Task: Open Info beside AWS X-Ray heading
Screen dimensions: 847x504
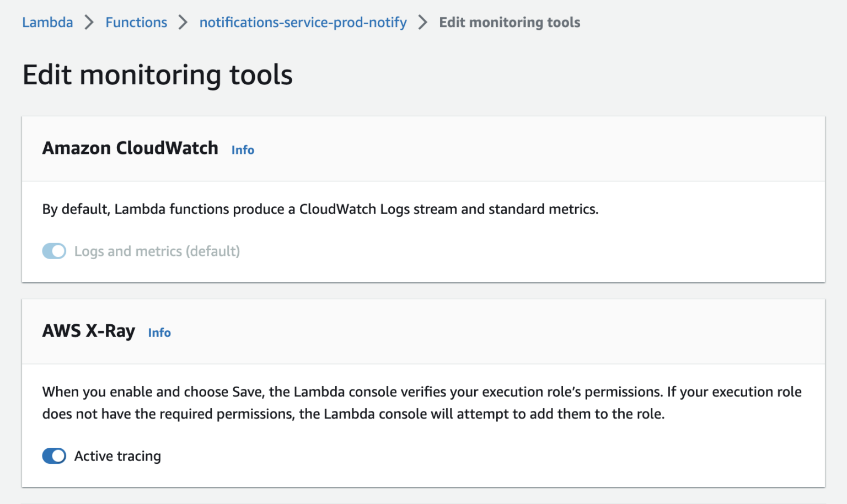Action: (159, 333)
